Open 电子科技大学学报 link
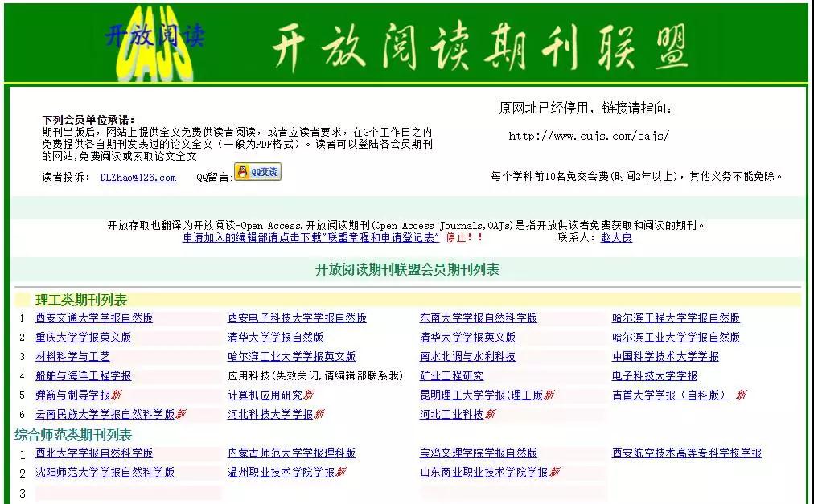The image size is (814, 504). coord(655,376)
